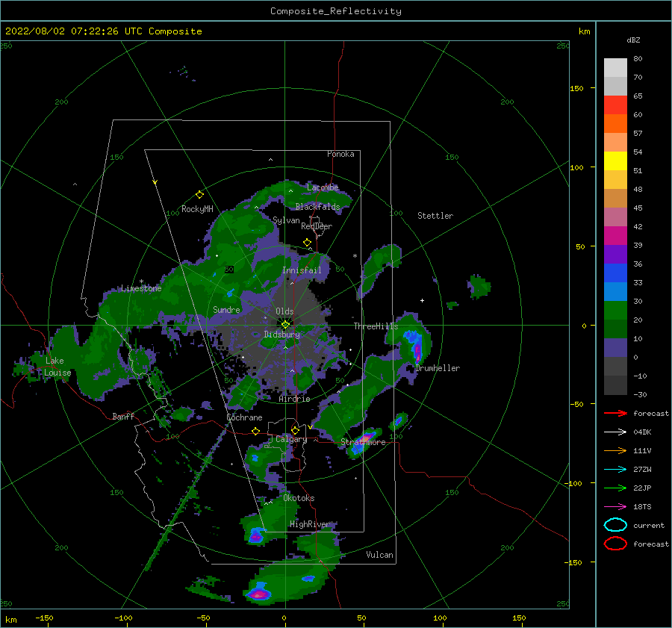Click the Okotoks city label

click(299, 498)
